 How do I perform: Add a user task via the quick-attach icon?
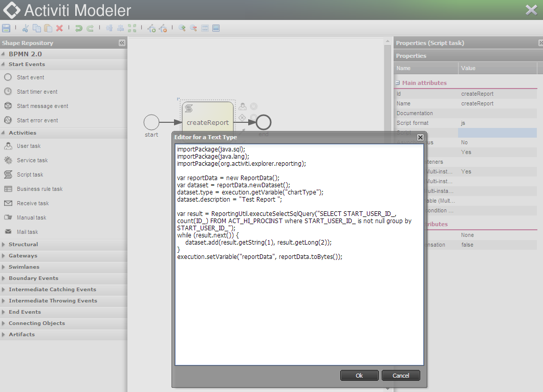(243, 106)
